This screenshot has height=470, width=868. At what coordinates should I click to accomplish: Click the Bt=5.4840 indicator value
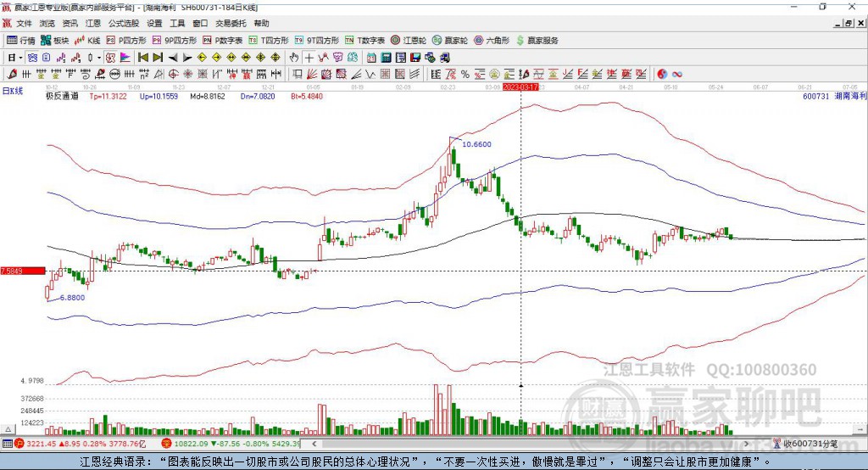click(x=307, y=97)
